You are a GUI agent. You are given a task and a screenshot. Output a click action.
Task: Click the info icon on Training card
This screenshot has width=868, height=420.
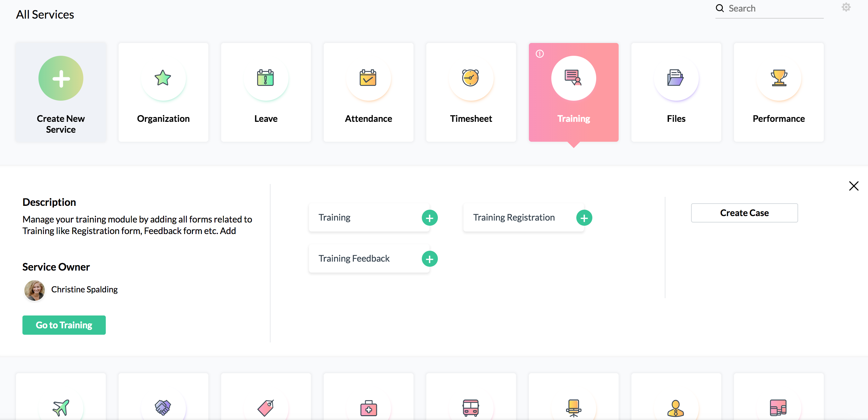539,54
